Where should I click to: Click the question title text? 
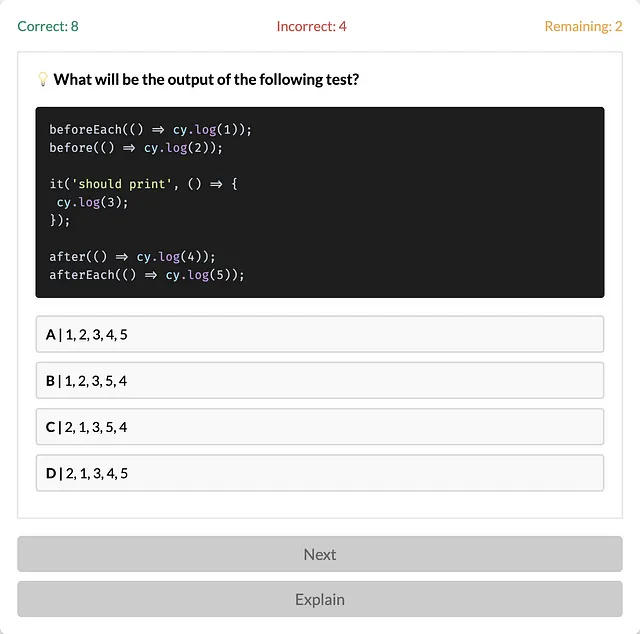pyautogui.click(x=206, y=79)
